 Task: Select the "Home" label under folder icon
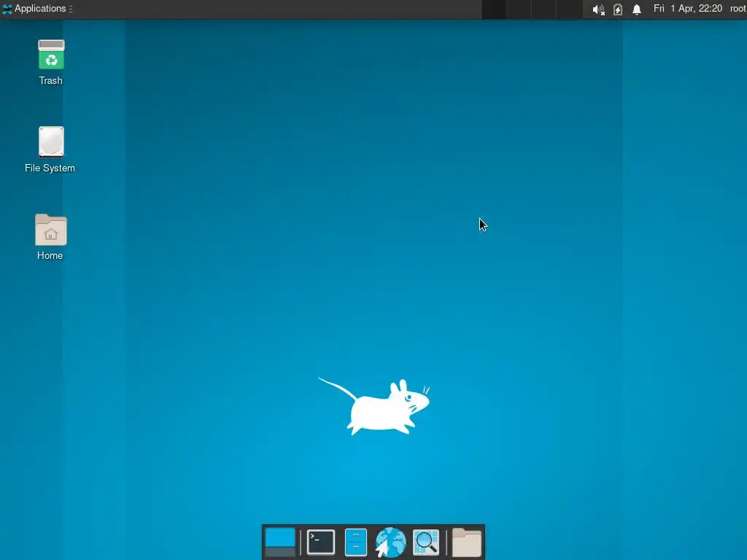(50, 256)
